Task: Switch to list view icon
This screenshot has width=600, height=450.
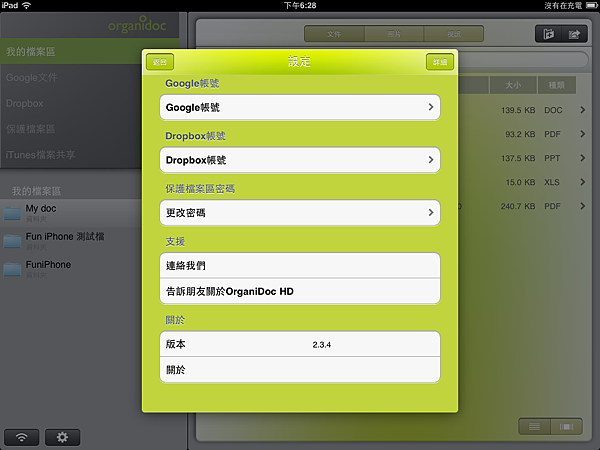Action: (534, 426)
